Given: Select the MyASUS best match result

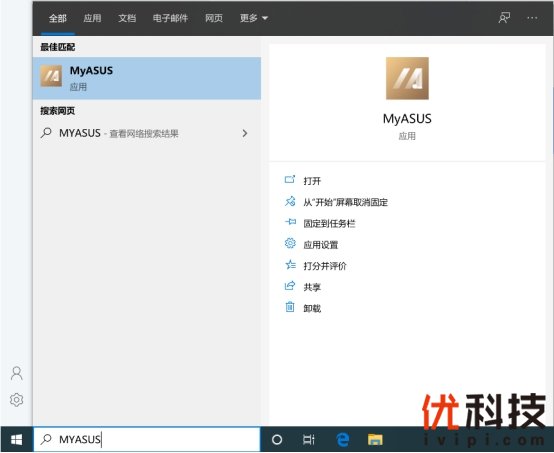Looking at the screenshot, I should tap(147, 78).
